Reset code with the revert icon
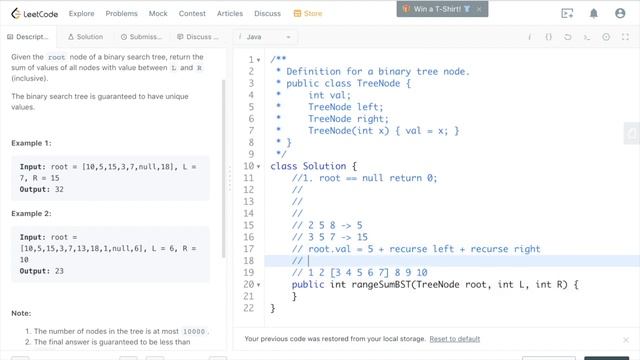This screenshot has height=360, width=640. [568, 37]
